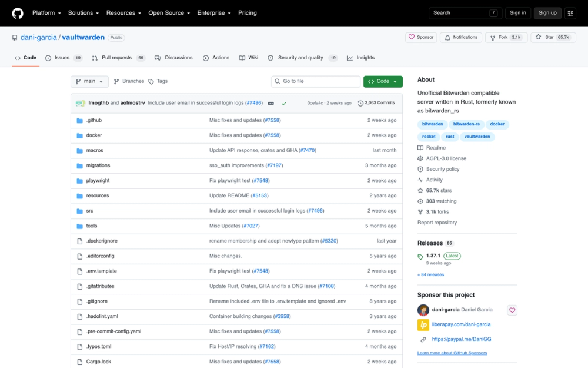Open liberapay.com/dani-garcia link
The height and width of the screenshot is (368, 588).
(x=461, y=325)
